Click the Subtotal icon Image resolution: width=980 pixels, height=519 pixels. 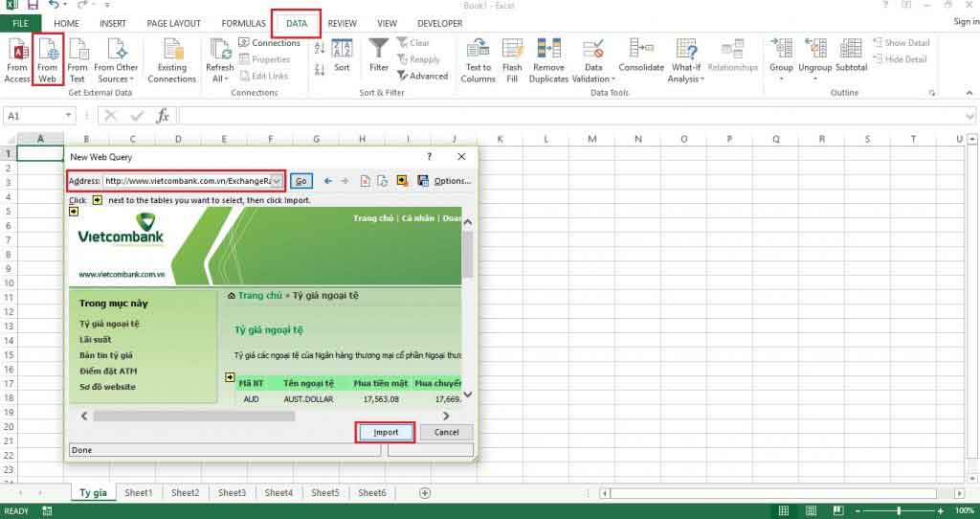pos(851,55)
